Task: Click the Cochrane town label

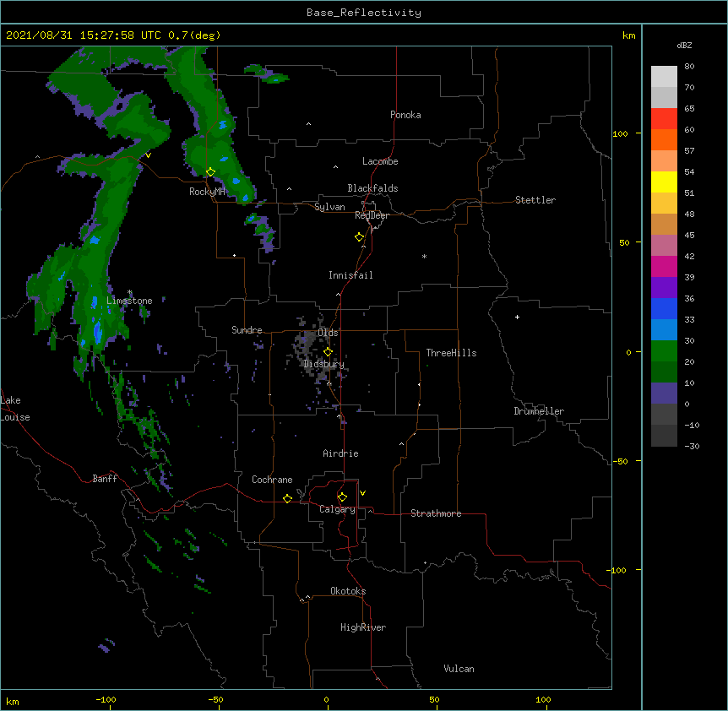Action: pos(272,480)
